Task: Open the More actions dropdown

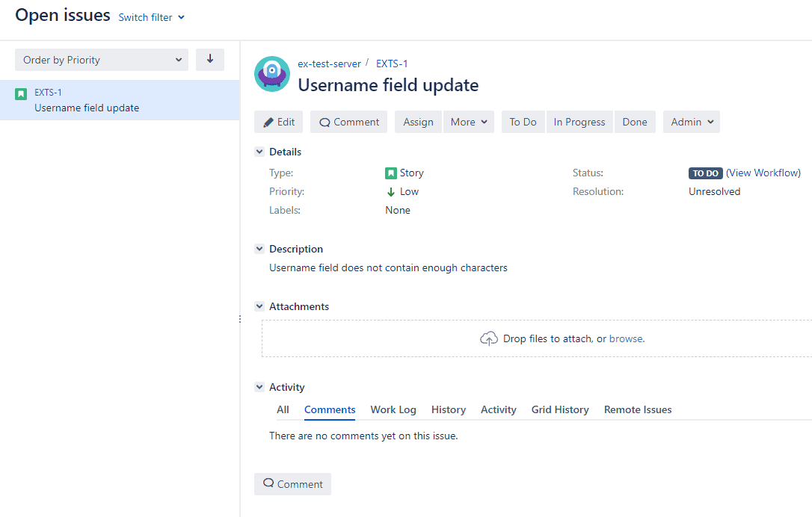Action: [469, 122]
